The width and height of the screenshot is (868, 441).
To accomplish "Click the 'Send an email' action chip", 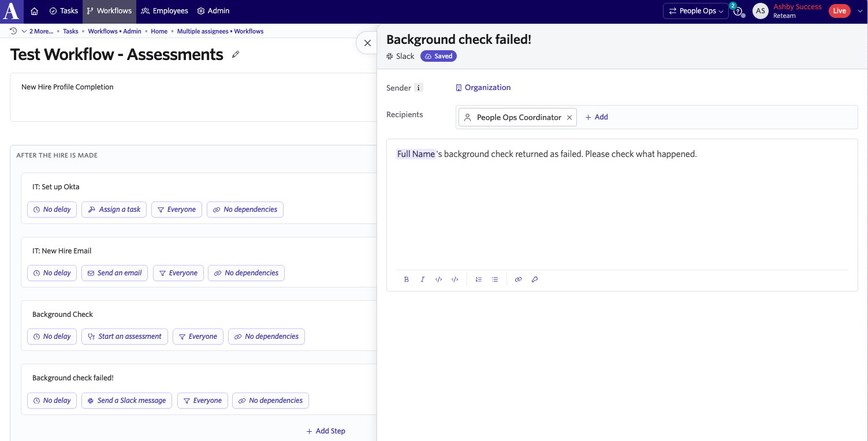I will (115, 273).
